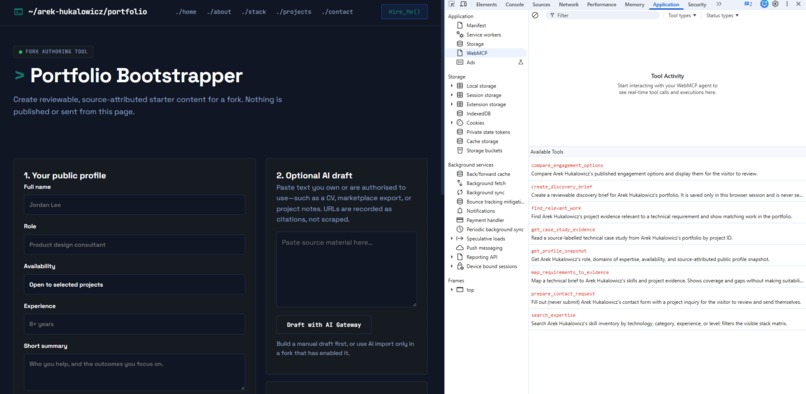The width and height of the screenshot is (806, 394).
Task: Expand the Reporting API tree node
Action: (452, 257)
